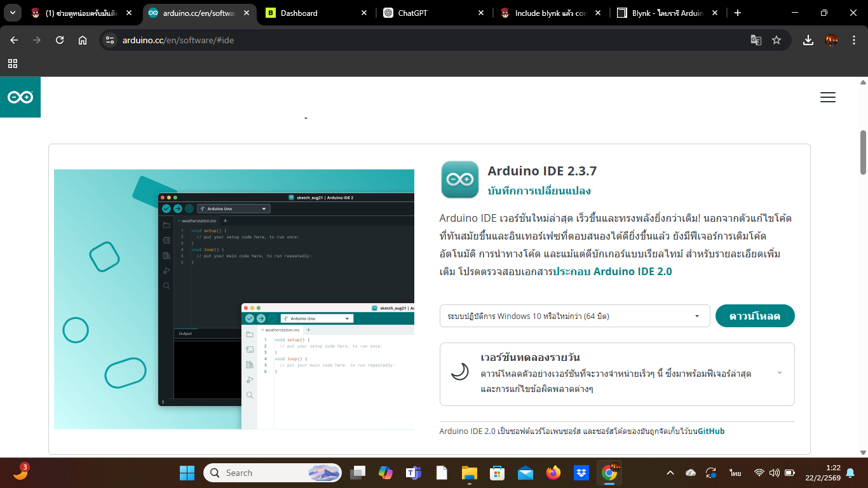Click the browser reload button
The image size is (868, 488).
[x=60, y=40]
